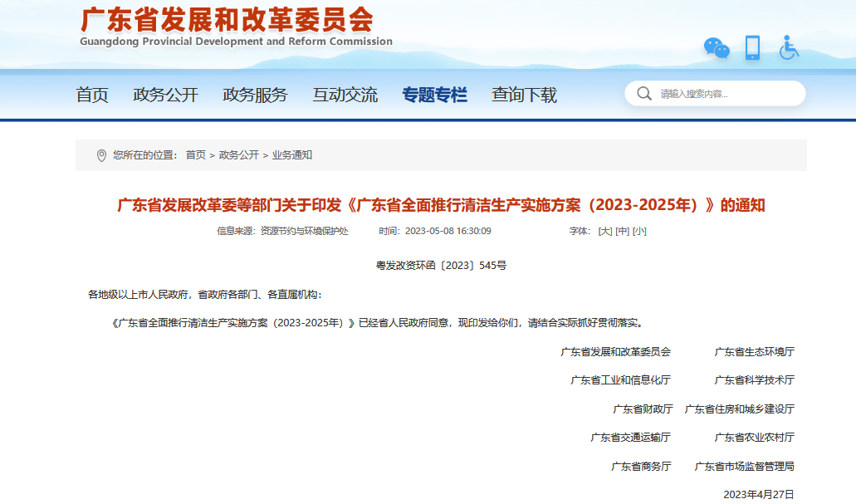Go to 首页 breadcrumb link
856x504 pixels.
pos(195,155)
